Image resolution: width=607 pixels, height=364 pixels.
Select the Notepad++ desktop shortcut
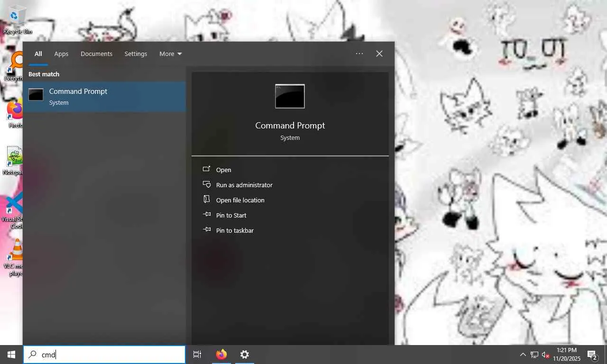(x=13, y=161)
